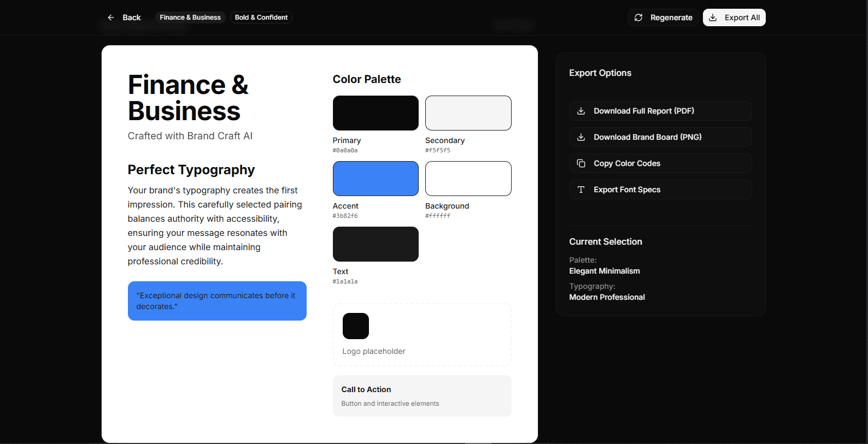Go Back using the Back label
The height and width of the screenshot is (444, 868).
click(132, 17)
